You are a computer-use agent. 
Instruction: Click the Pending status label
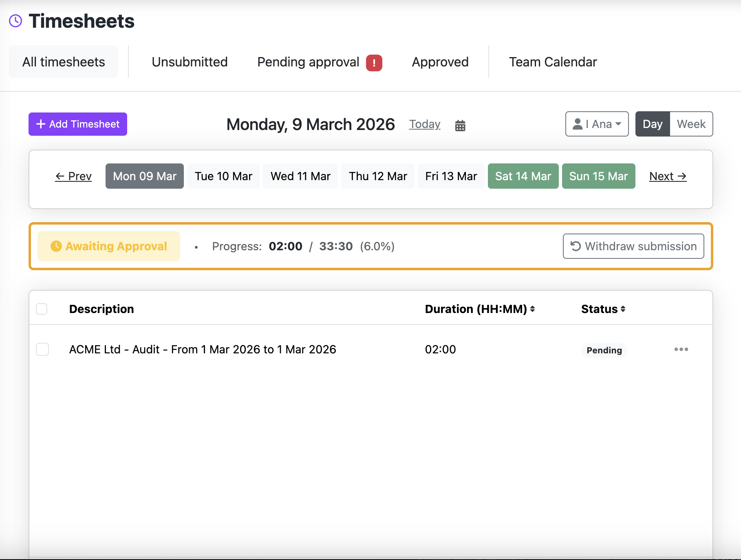click(x=604, y=350)
